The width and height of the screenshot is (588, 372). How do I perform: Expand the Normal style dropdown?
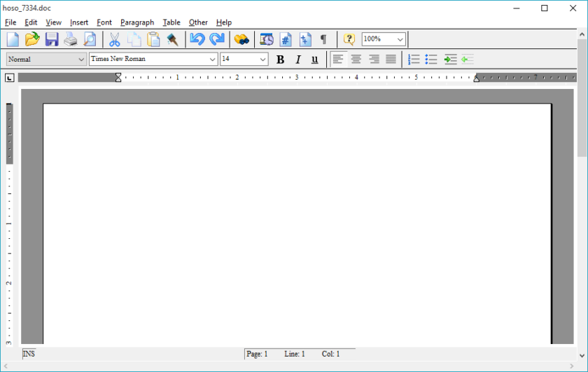[80, 60]
